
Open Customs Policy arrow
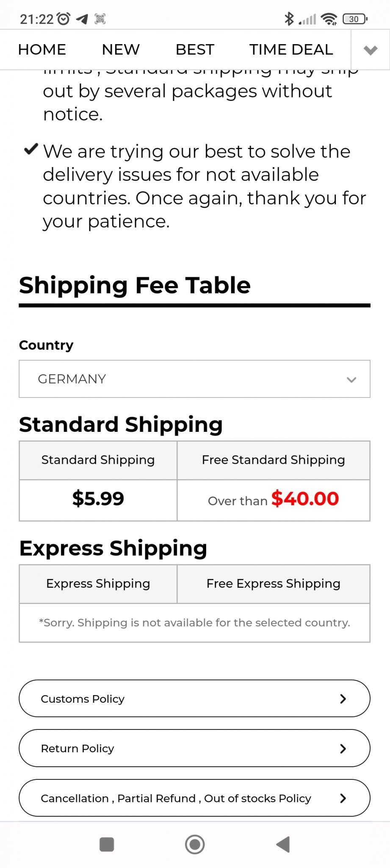343,699
